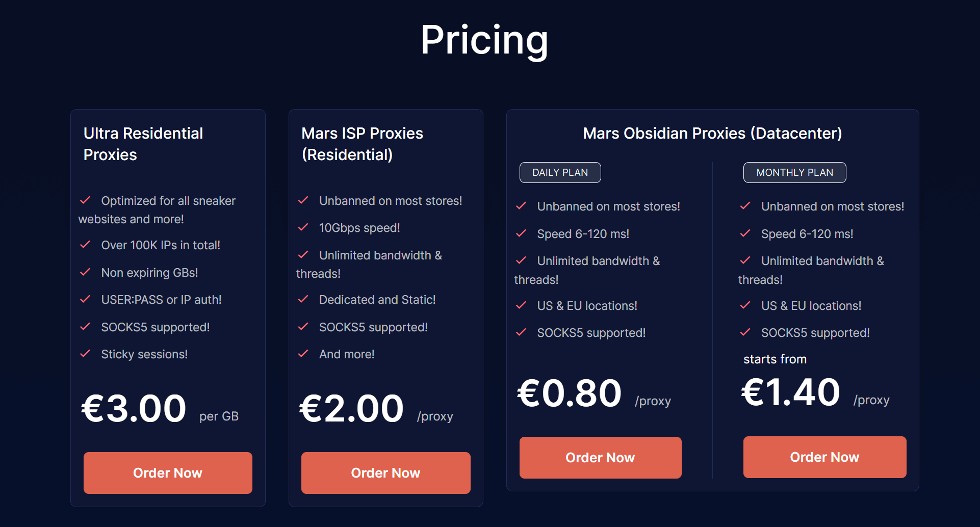Click the checkmark beside 'Over 100K IPs in total!'
The width and height of the screenshot is (980, 527).
coord(85,245)
